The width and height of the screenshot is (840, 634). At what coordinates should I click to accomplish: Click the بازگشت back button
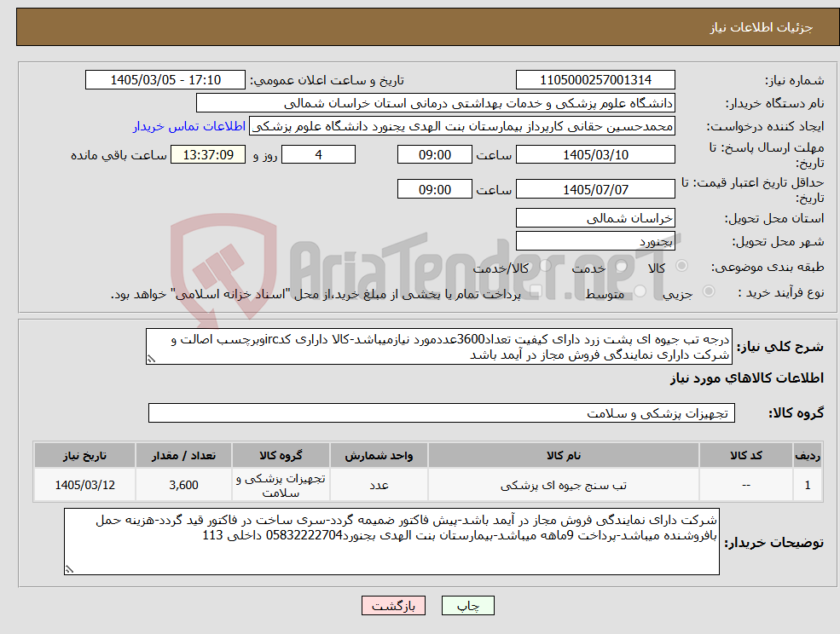click(x=393, y=606)
